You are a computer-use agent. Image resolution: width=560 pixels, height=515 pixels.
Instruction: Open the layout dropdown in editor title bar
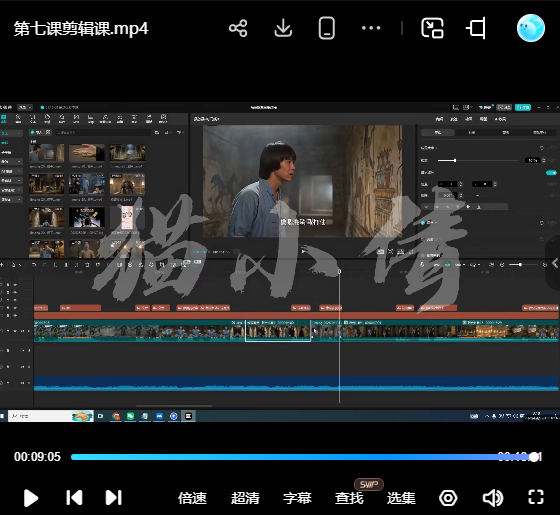pyautogui.click(x=468, y=107)
